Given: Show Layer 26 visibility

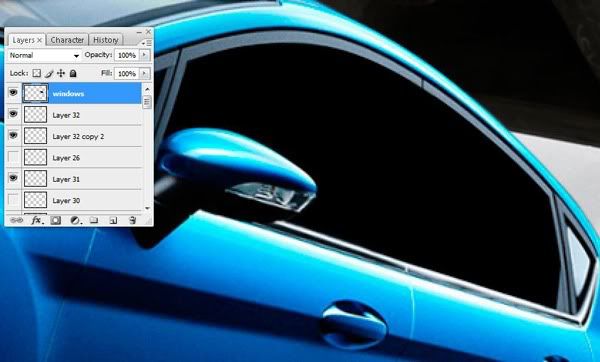Looking at the screenshot, I should (13, 157).
